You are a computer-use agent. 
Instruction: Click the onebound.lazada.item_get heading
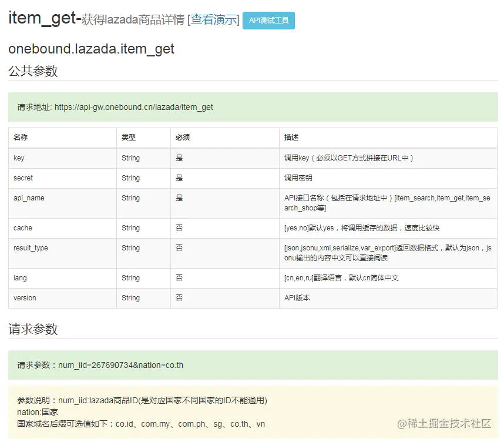click(x=91, y=49)
